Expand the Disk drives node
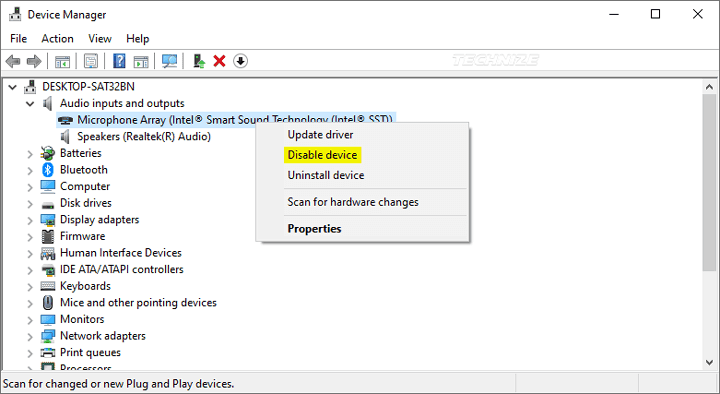Image resolution: width=720 pixels, height=394 pixels. tap(30, 203)
